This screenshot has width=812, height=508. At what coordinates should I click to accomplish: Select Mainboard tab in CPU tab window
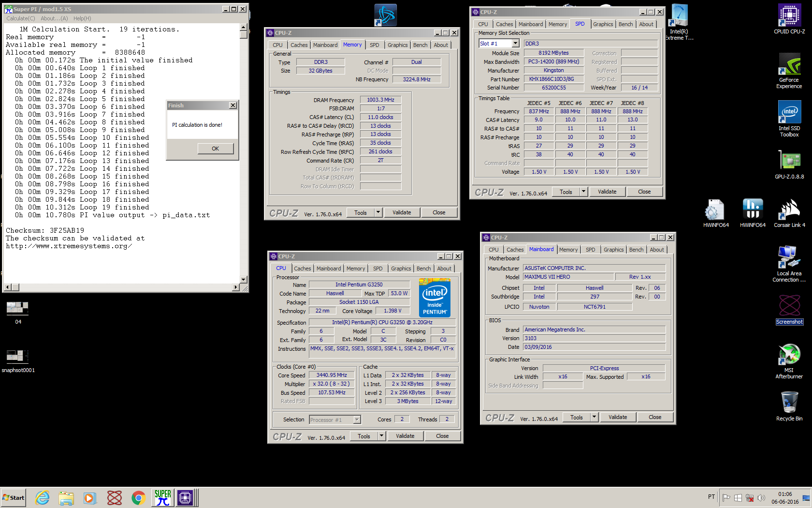click(329, 269)
